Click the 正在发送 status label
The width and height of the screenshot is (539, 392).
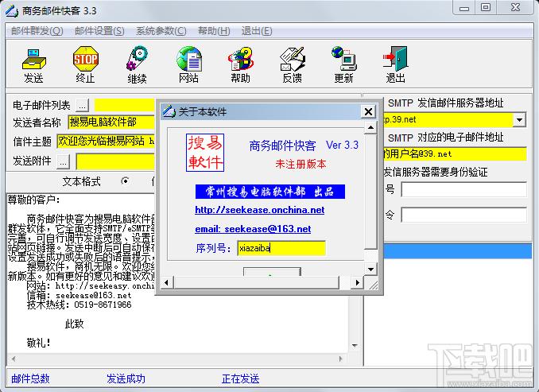(x=240, y=378)
